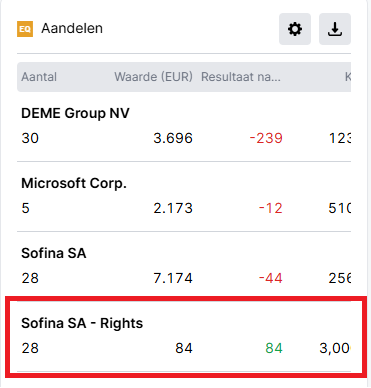The image size is (371, 388).
Task: Click Microsoft value 2.173
Action: tap(173, 208)
